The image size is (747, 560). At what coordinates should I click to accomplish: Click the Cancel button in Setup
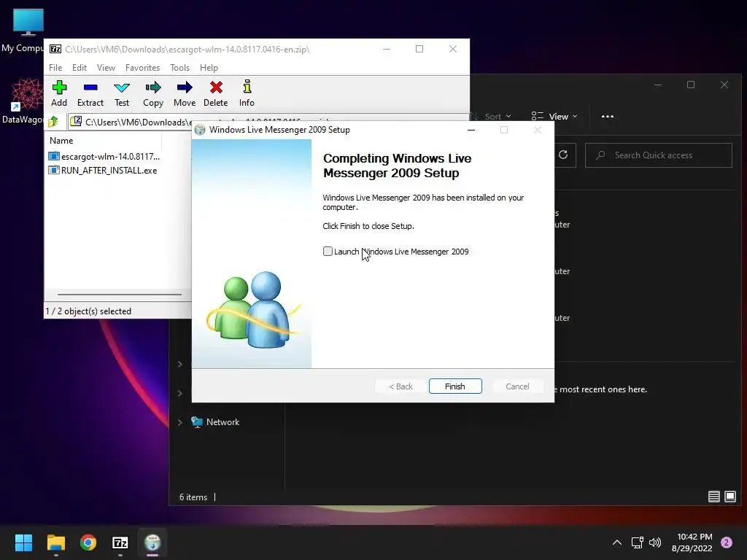[x=517, y=386]
